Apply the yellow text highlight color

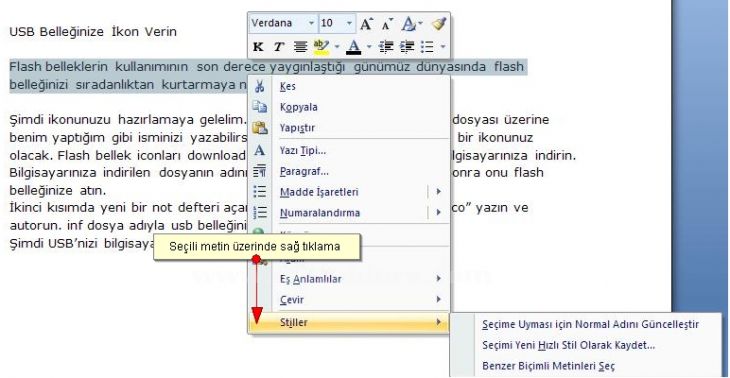coord(321,47)
